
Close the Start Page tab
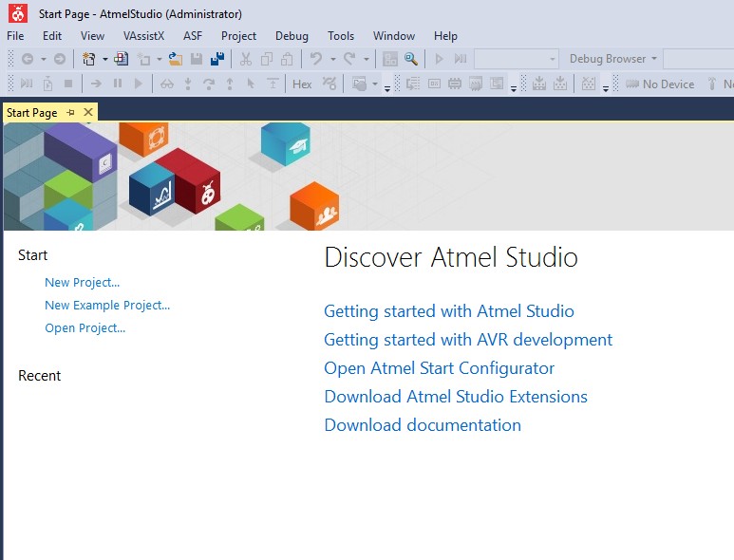tap(88, 112)
